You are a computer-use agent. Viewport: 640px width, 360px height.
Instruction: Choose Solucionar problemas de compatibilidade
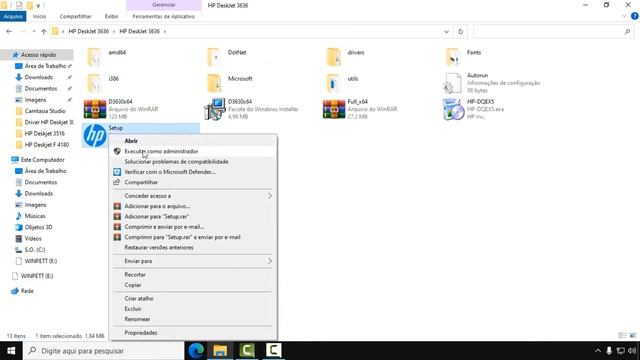193,162
